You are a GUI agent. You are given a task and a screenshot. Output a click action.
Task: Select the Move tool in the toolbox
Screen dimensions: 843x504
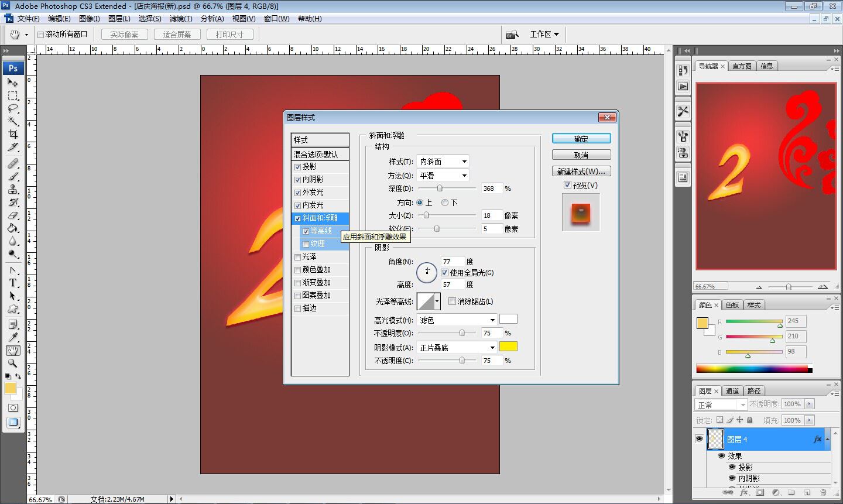pos(13,83)
